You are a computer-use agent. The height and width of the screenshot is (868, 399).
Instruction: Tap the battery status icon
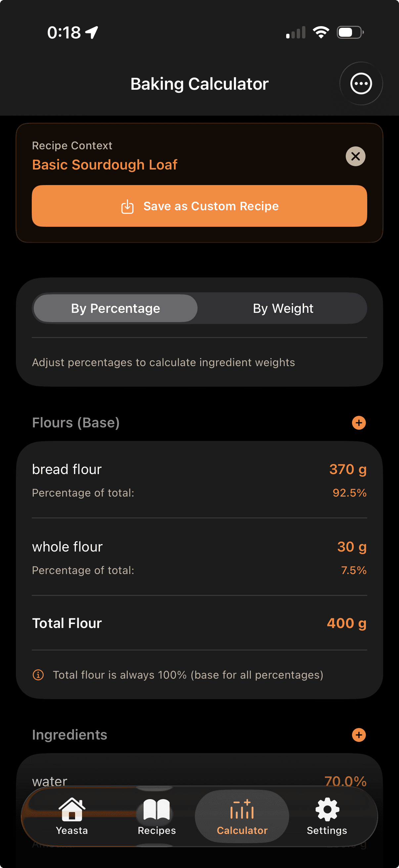[350, 32]
